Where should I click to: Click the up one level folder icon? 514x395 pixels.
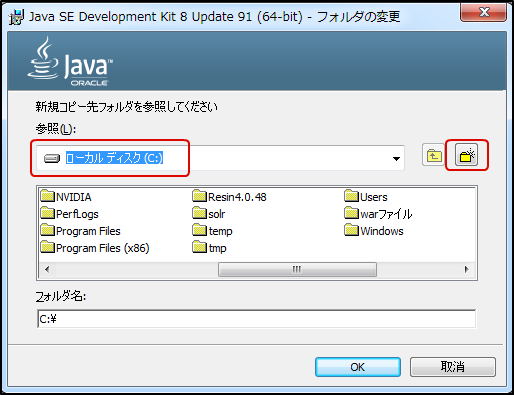pyautogui.click(x=433, y=155)
